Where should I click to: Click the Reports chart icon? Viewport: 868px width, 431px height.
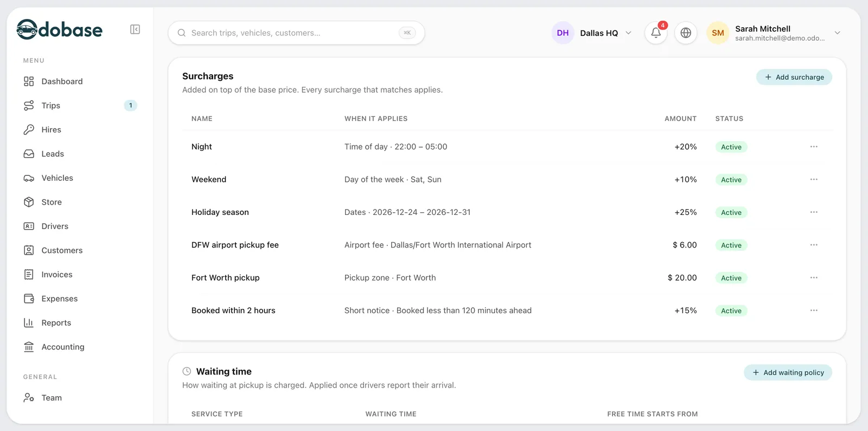(x=29, y=323)
